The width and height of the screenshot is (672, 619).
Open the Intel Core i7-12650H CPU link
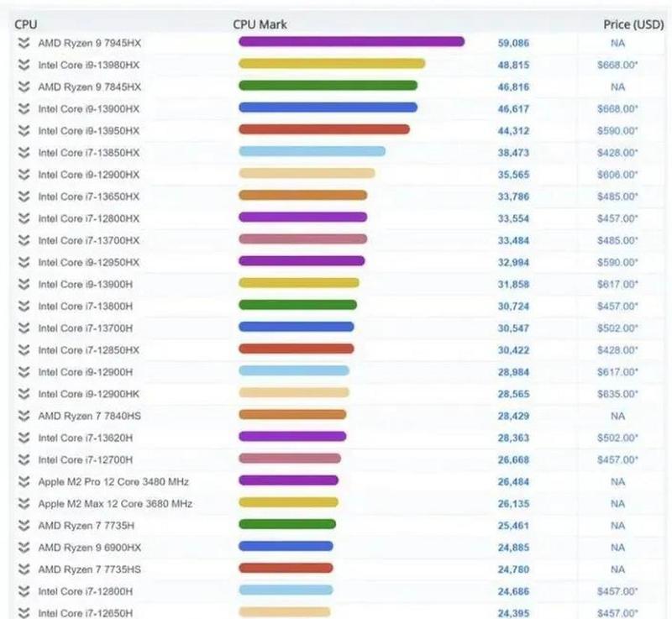tap(86, 613)
